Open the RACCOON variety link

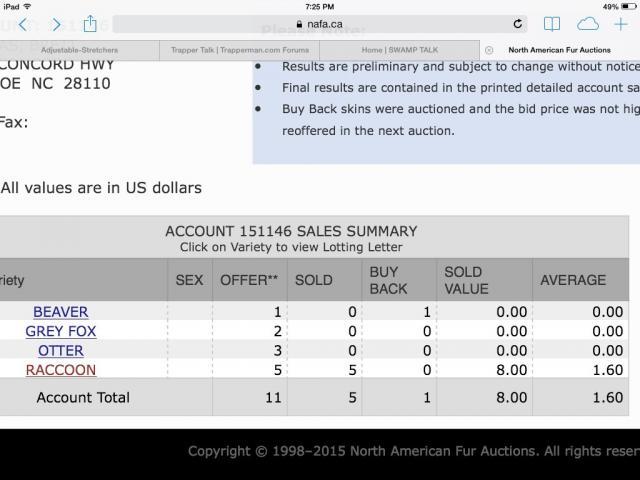point(61,370)
